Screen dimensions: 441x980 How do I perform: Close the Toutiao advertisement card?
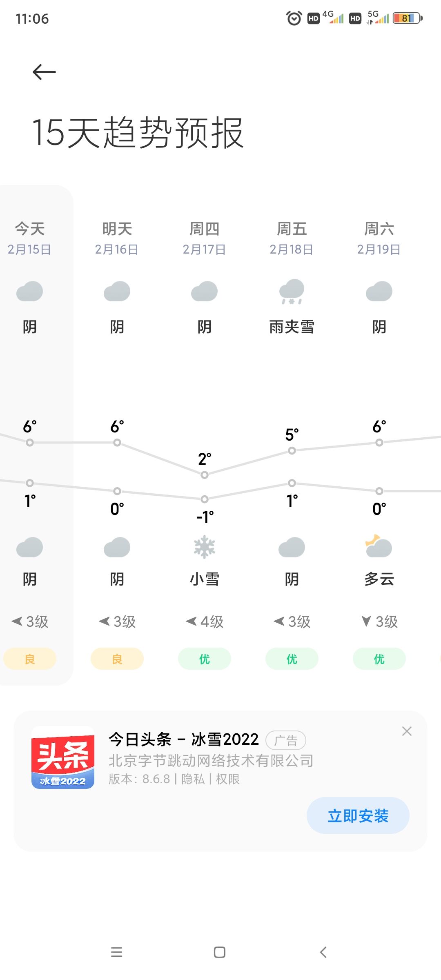tap(407, 731)
